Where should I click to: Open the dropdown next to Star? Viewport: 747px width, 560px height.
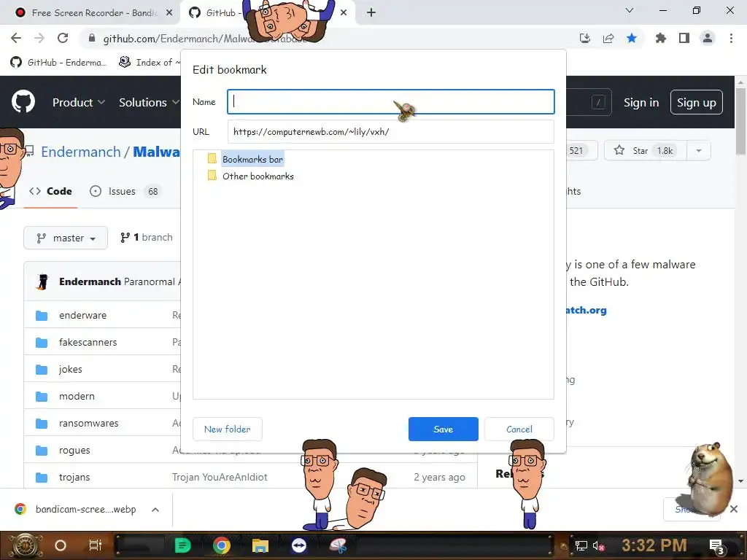click(698, 150)
